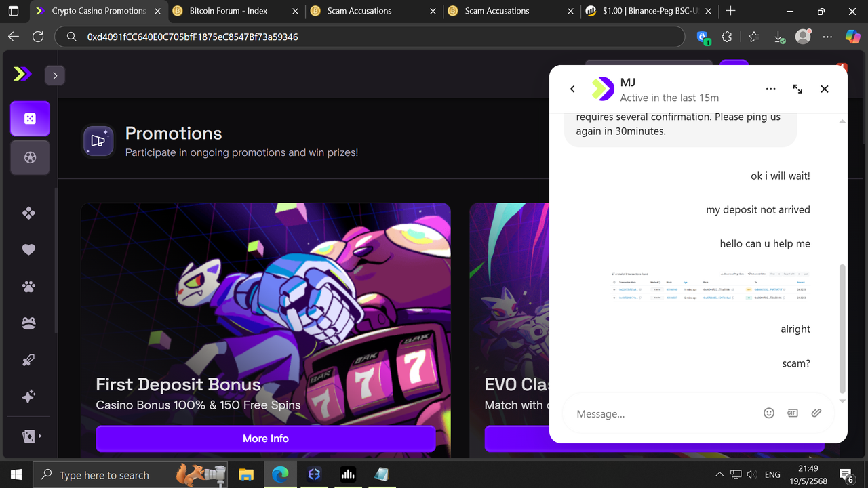Screen dimensions: 868x488
Task: Click More Info on First Deposit Bonus
Action: click(265, 439)
